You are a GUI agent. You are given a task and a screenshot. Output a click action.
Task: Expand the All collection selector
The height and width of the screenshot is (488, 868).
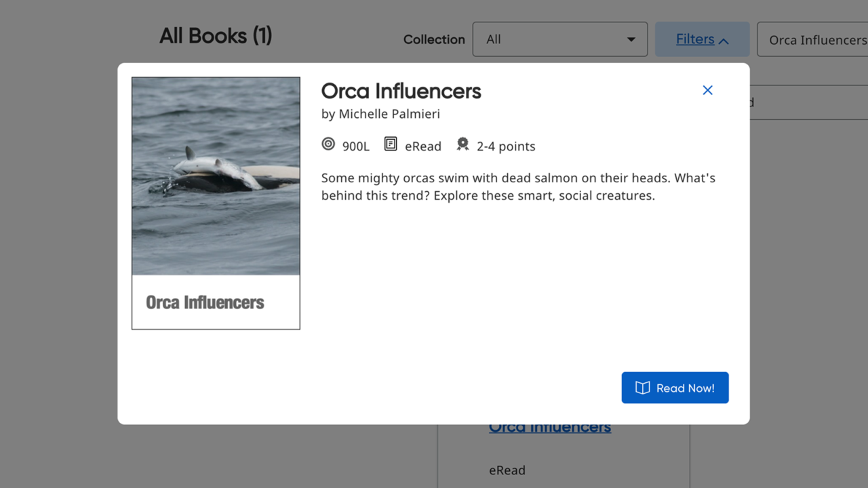pos(560,39)
